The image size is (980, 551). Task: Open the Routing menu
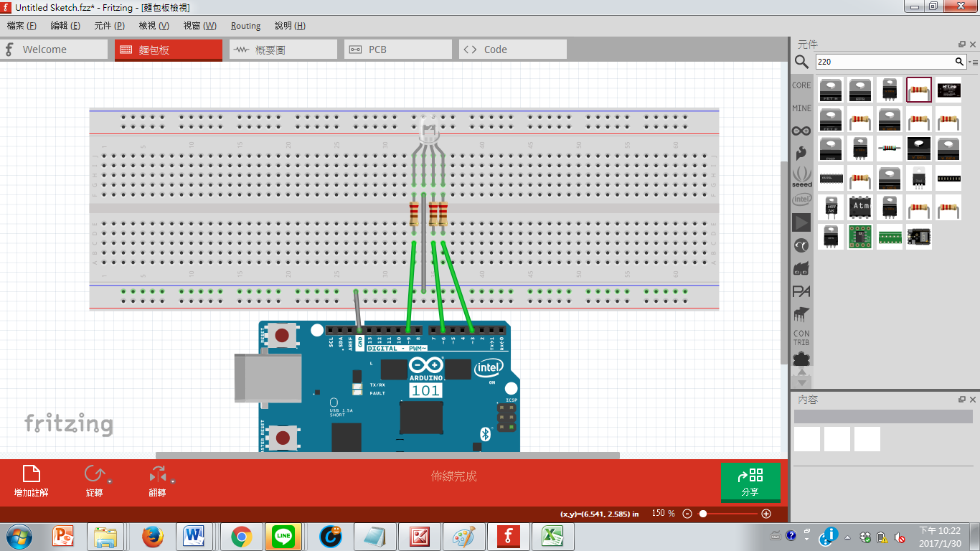pyautogui.click(x=245, y=26)
